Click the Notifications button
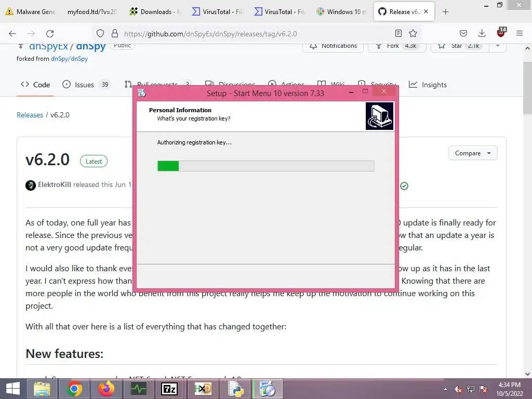The height and width of the screenshot is (399, 532). (x=333, y=46)
